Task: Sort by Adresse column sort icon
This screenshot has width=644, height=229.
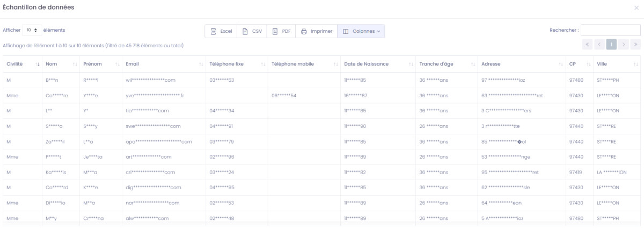Action: 561,64
